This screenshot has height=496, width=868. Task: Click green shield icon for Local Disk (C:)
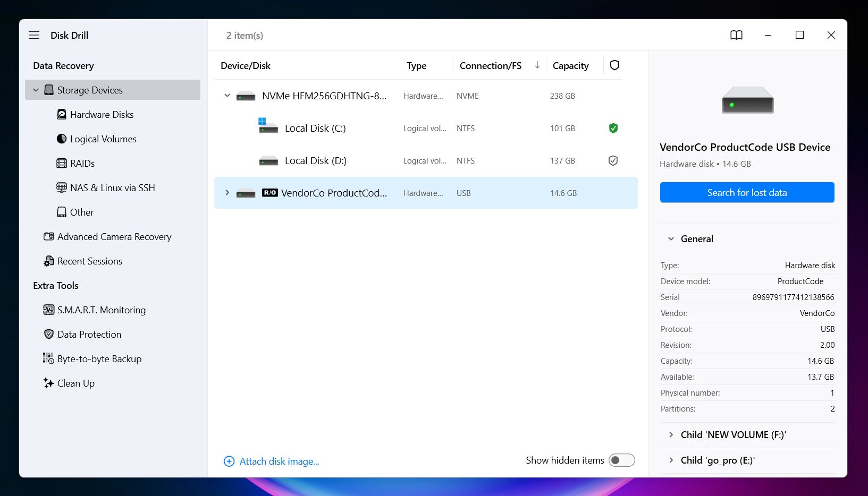[613, 128]
